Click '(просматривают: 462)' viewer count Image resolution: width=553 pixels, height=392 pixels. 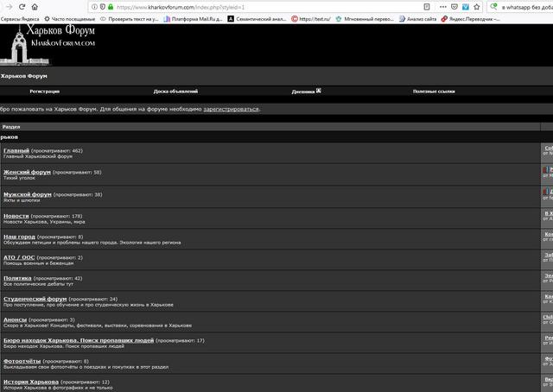pos(57,151)
